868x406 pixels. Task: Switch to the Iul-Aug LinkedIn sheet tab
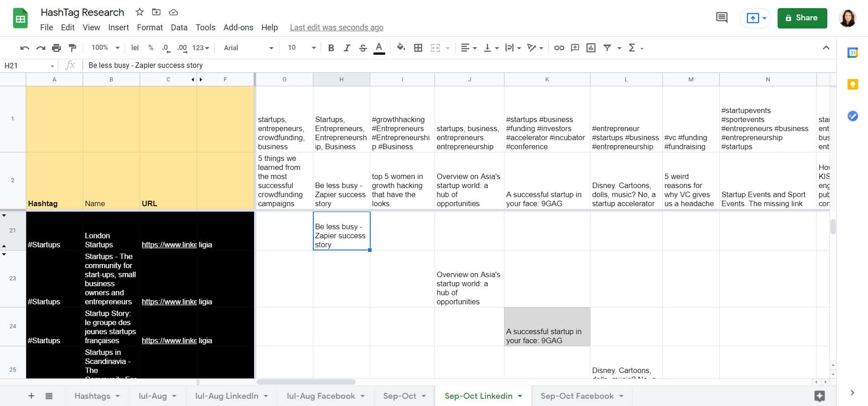tap(231, 396)
